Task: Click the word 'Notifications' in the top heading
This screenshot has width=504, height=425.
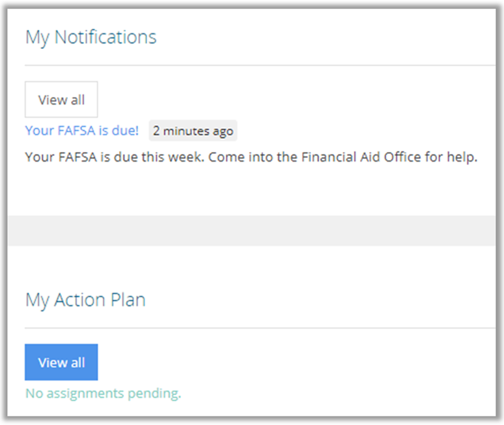Action: (x=105, y=37)
